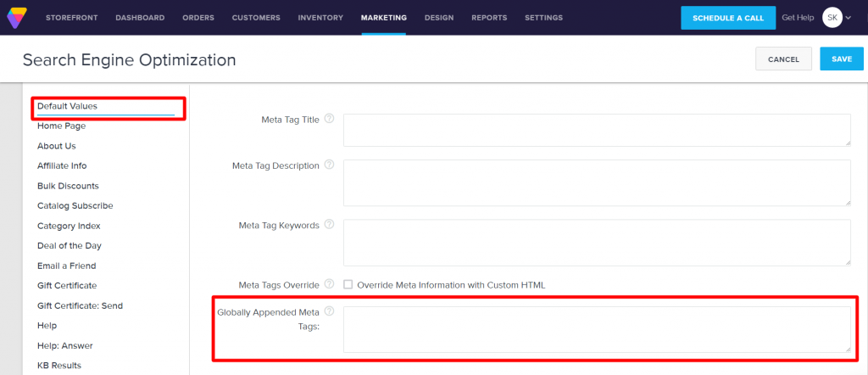Open the Storefront menu
This screenshot has height=375, width=868.
[72, 18]
